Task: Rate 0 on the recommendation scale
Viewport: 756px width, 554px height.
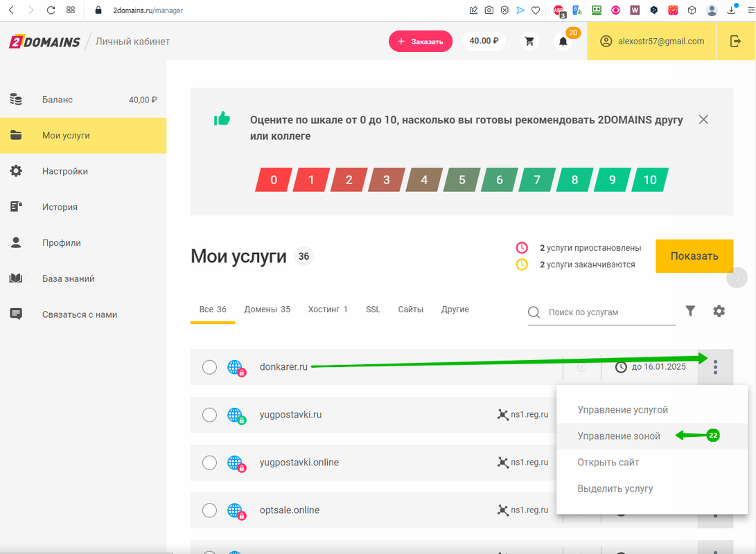Action: point(274,179)
